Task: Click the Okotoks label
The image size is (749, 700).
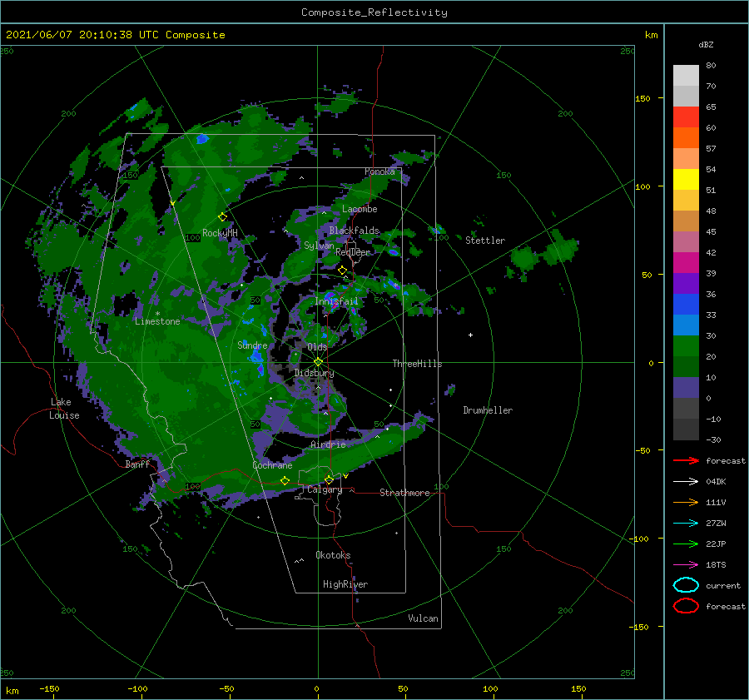Action: coord(333,555)
